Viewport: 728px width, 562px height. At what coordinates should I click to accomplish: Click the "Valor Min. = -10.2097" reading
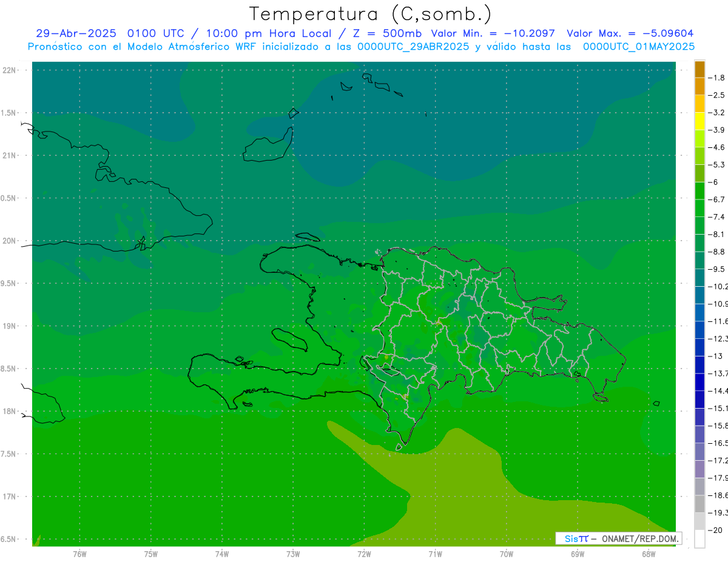click(493, 33)
